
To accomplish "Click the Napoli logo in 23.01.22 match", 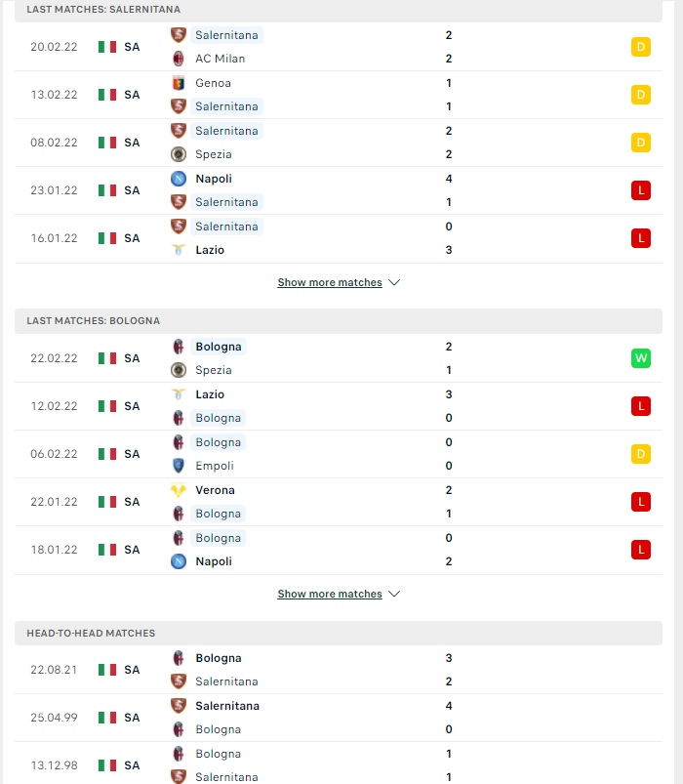I will pyautogui.click(x=179, y=179).
